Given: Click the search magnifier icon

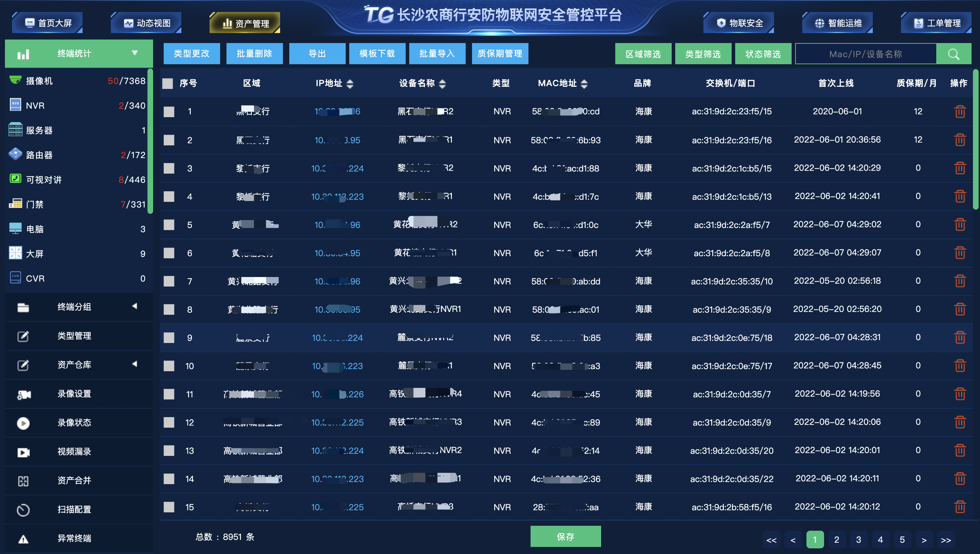Looking at the screenshot, I should (x=954, y=54).
